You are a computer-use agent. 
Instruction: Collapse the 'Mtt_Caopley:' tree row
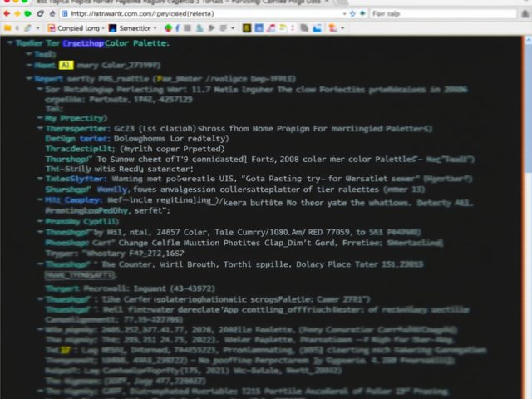click(x=40, y=199)
